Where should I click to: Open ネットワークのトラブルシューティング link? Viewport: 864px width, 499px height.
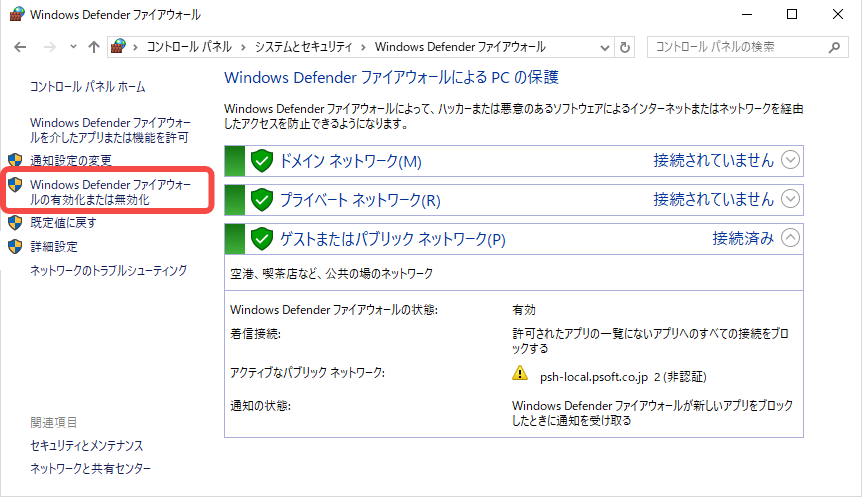click(109, 270)
